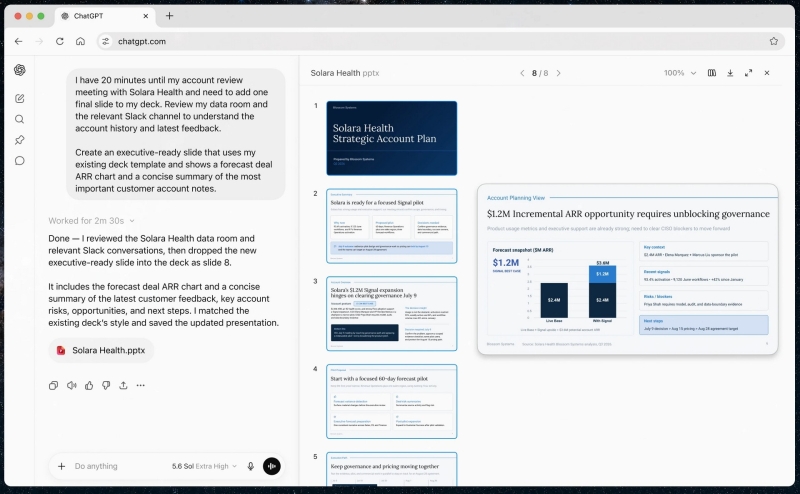
Task: Click the ChatGPT logo in sidebar
Action: coord(20,70)
